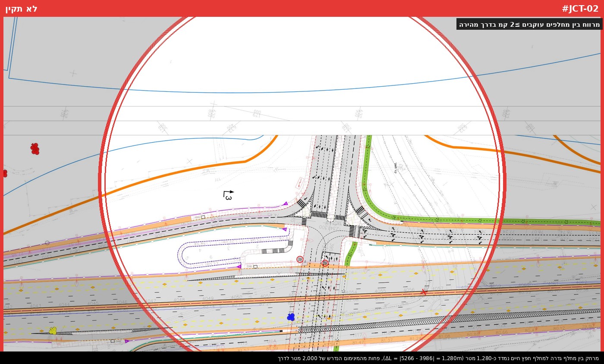Click the red X mark on the median
This screenshot has width=604, height=364.
(424, 292)
